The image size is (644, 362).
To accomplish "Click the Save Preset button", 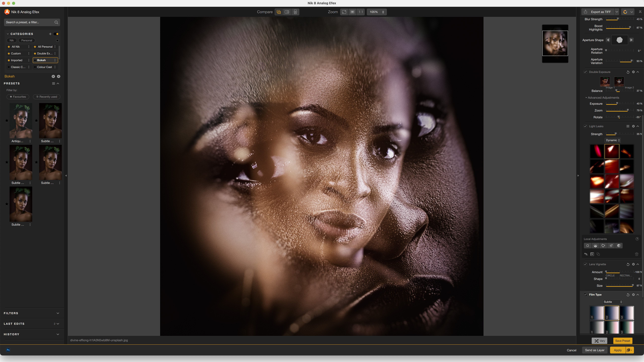I will coord(622,341).
